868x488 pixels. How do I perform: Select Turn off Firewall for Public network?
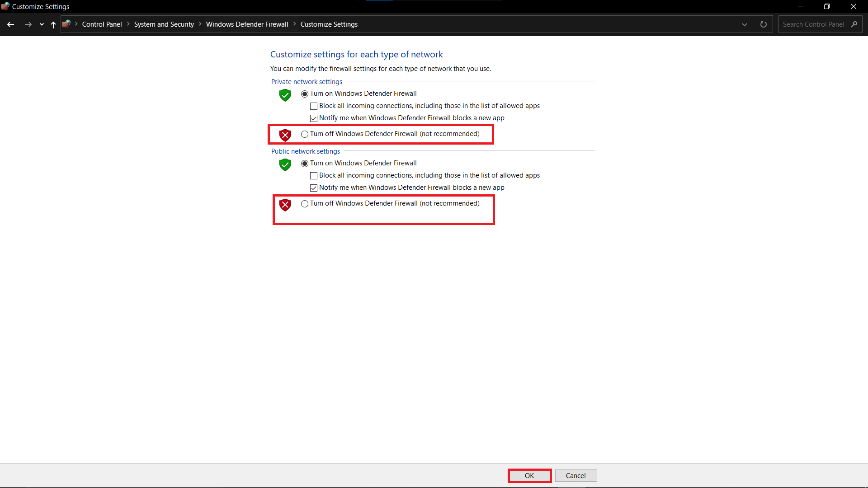coord(305,204)
